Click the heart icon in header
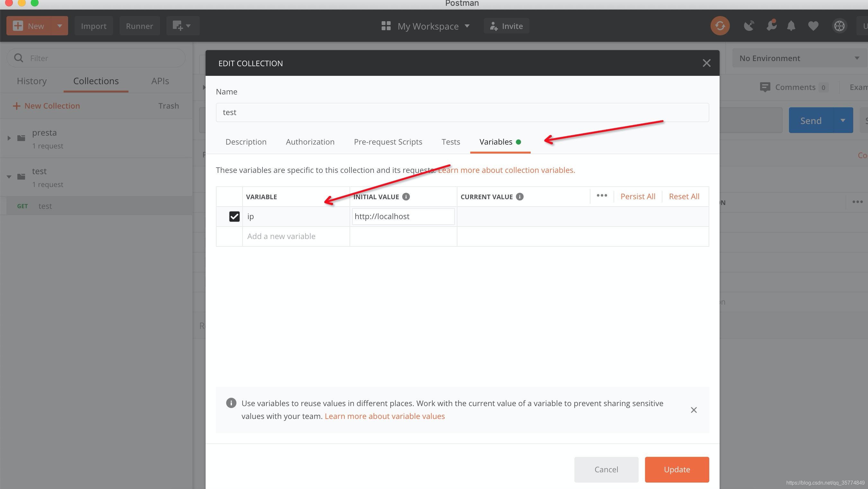The height and width of the screenshot is (489, 868). [813, 26]
